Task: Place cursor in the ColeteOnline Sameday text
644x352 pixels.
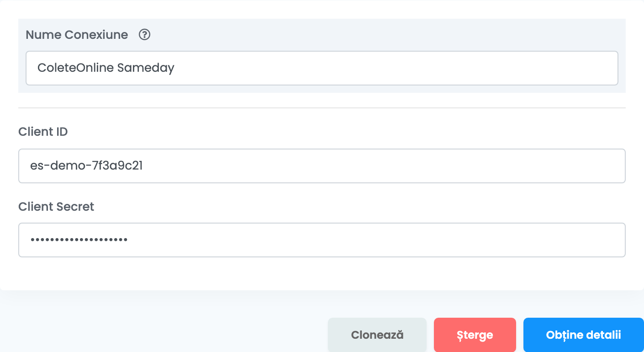Action: tap(106, 68)
